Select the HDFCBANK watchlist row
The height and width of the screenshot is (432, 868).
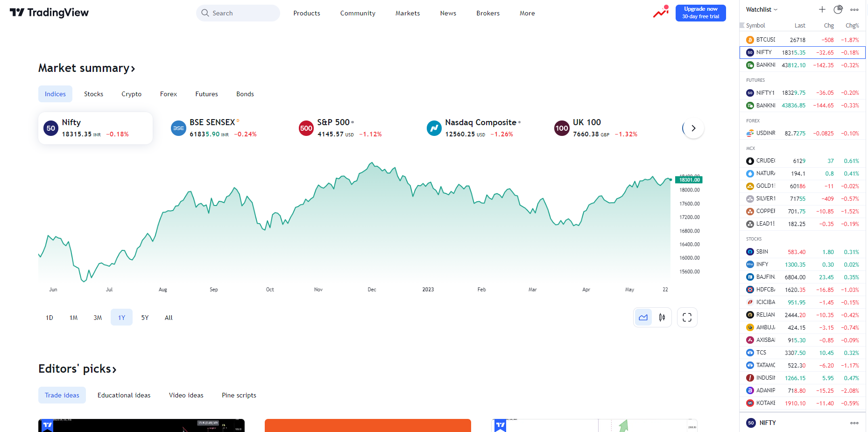pos(803,290)
